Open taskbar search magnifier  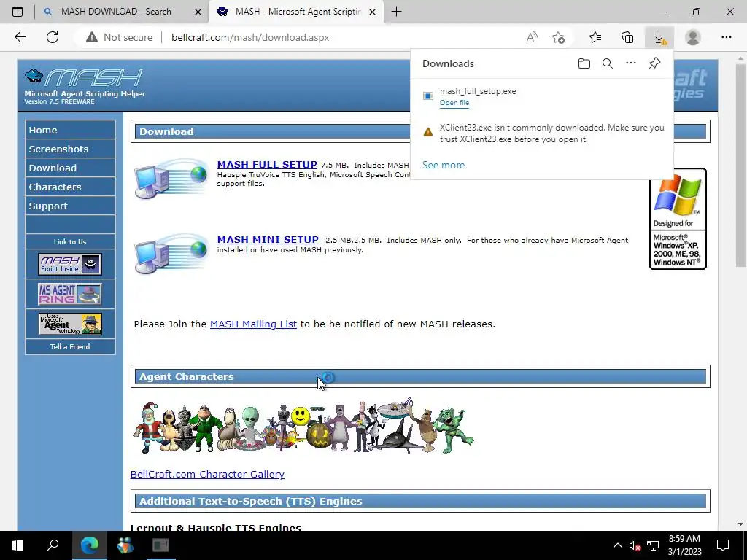coord(53,545)
